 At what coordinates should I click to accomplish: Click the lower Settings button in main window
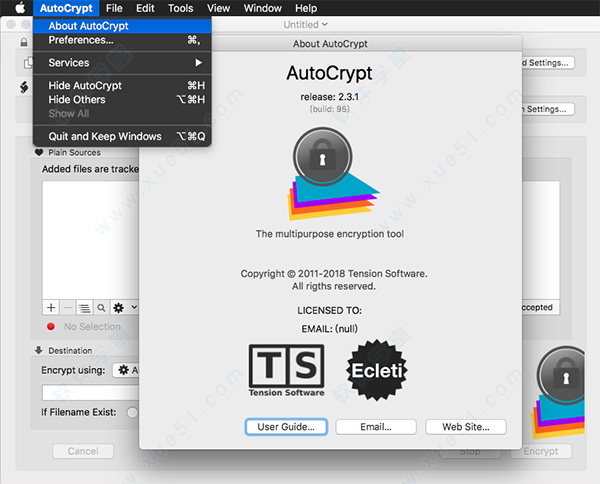(547, 109)
